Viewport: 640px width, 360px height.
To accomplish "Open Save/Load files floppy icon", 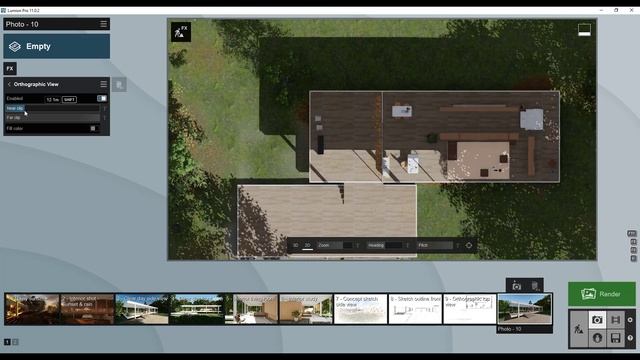I will [x=616, y=338].
